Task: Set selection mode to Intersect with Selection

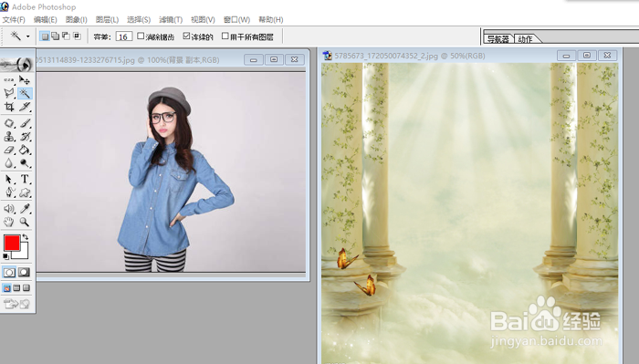Action: pyautogui.click(x=77, y=36)
